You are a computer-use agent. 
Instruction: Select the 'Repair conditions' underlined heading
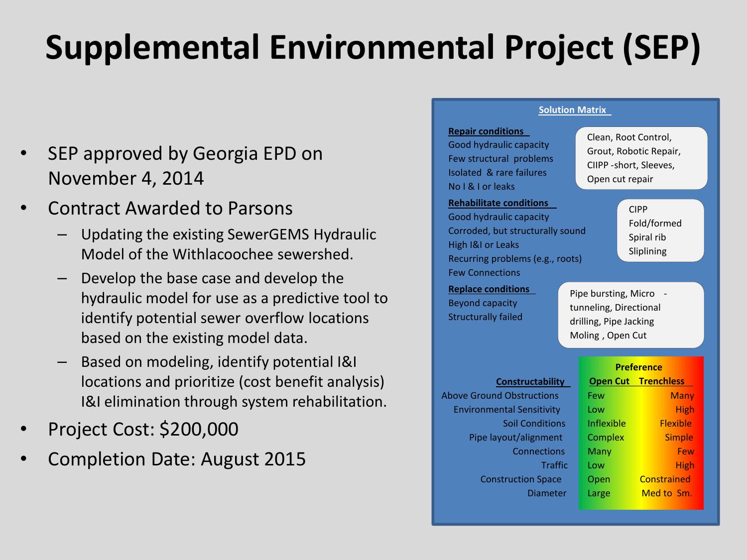486,131
